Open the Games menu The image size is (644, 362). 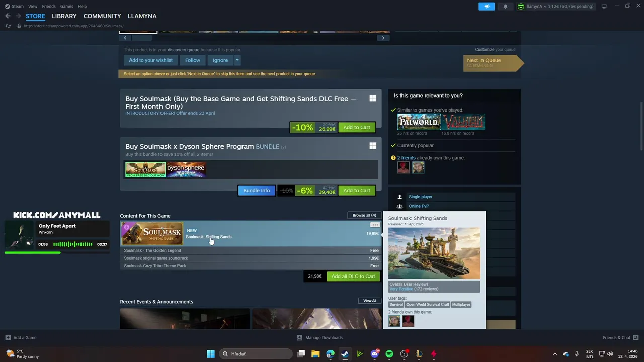[66, 6]
